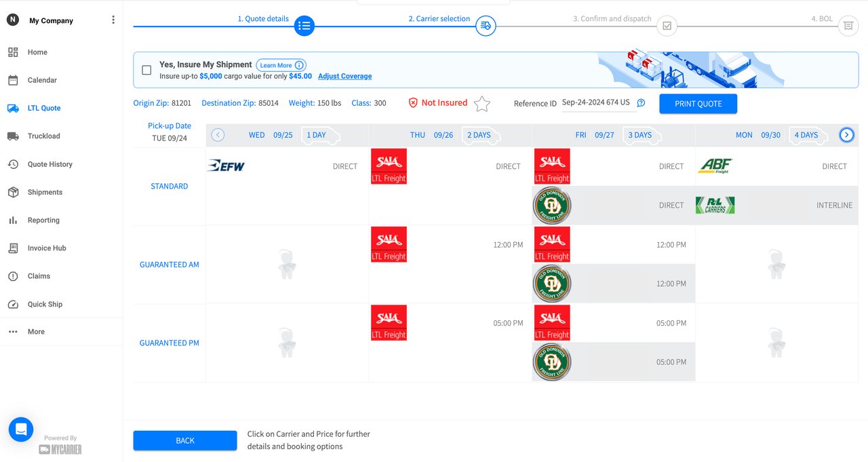868x462 pixels.
Task: Click the FRI 09/27 3 DAYS header
Action: point(614,135)
